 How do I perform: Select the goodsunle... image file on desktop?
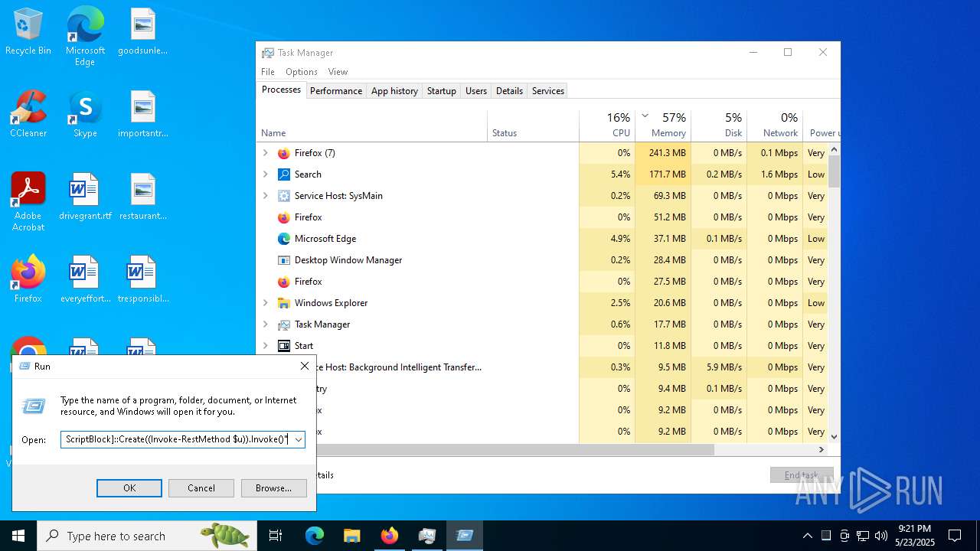point(142,32)
